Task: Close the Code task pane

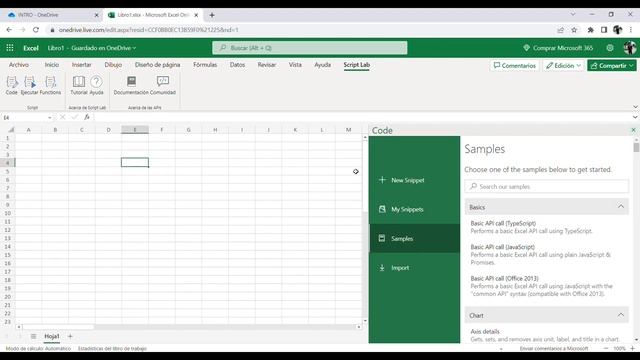Action: click(x=633, y=130)
